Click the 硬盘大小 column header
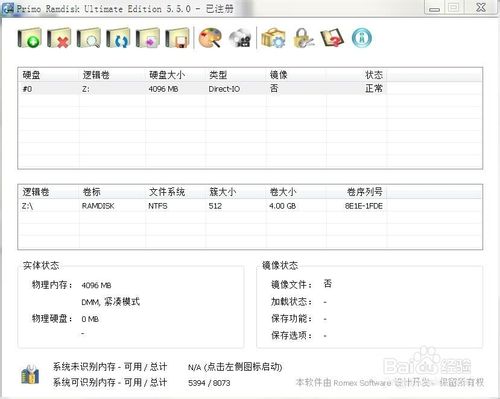This screenshot has height=399, width=500. [175, 75]
